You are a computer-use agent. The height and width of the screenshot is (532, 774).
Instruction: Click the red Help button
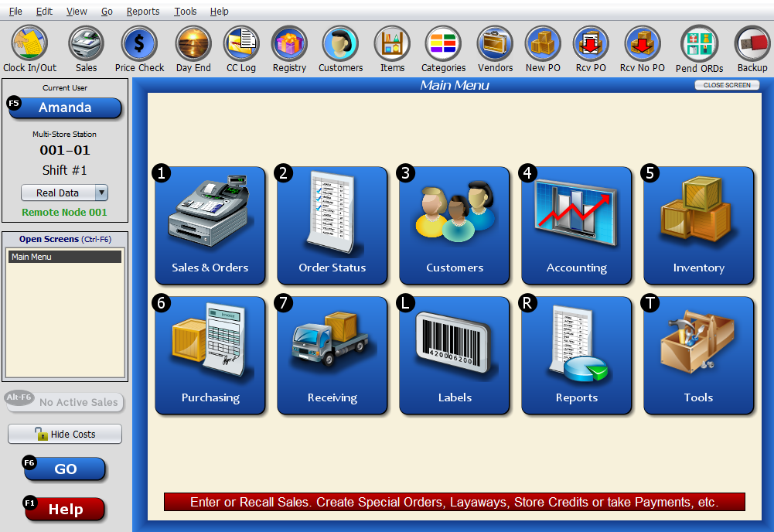65,510
